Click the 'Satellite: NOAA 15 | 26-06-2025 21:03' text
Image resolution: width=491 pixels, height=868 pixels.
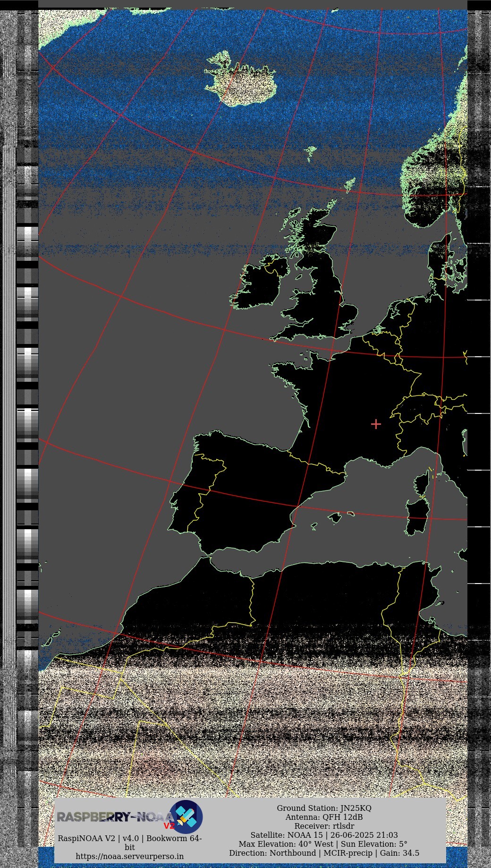click(324, 835)
